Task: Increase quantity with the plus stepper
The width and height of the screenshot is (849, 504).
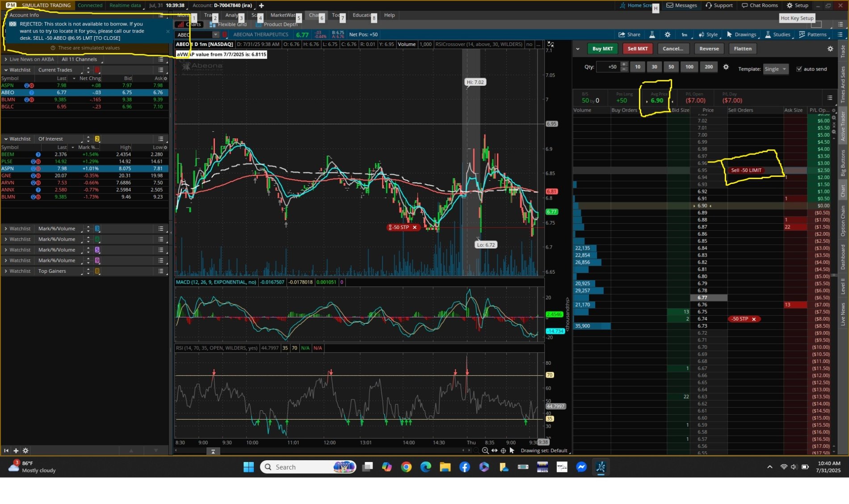Action: [624, 64]
